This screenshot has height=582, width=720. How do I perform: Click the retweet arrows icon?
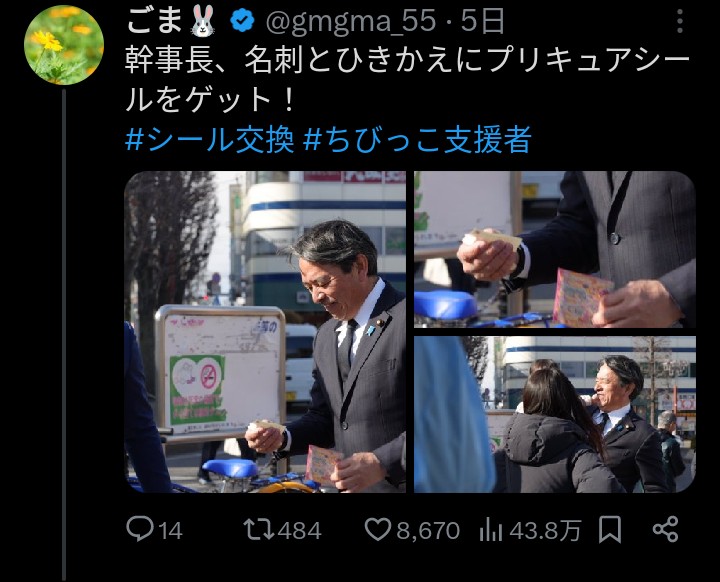click(x=259, y=529)
